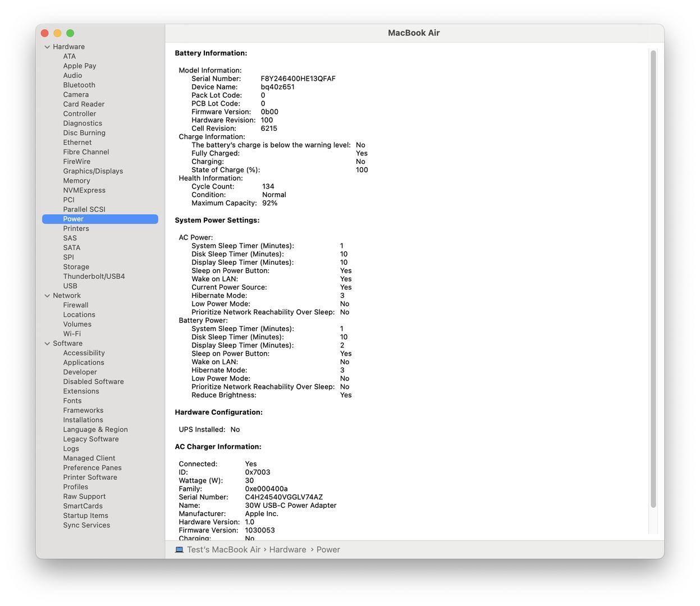Click battery serial number F8Y246400HE13QFAF

pos(298,79)
